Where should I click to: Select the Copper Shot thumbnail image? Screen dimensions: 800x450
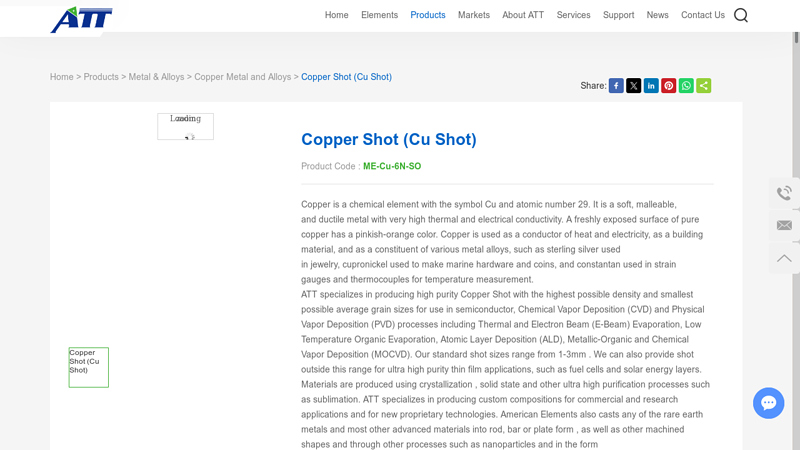[x=89, y=367]
